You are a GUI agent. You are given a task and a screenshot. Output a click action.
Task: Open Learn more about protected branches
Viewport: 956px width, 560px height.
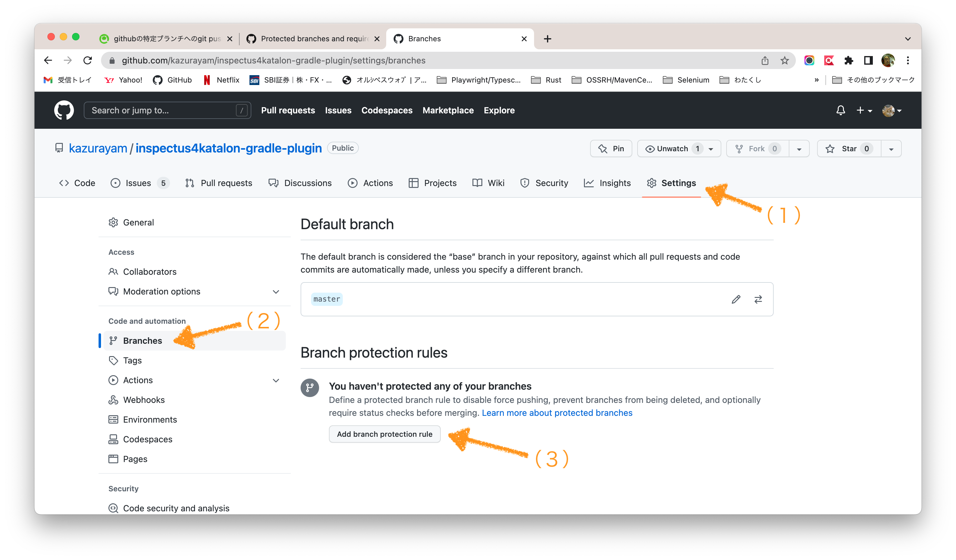point(557,412)
